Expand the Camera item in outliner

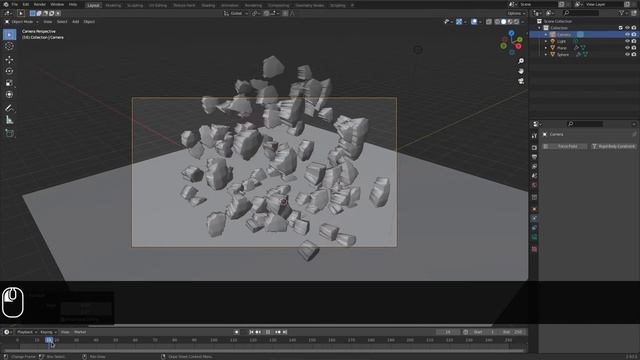pos(546,35)
